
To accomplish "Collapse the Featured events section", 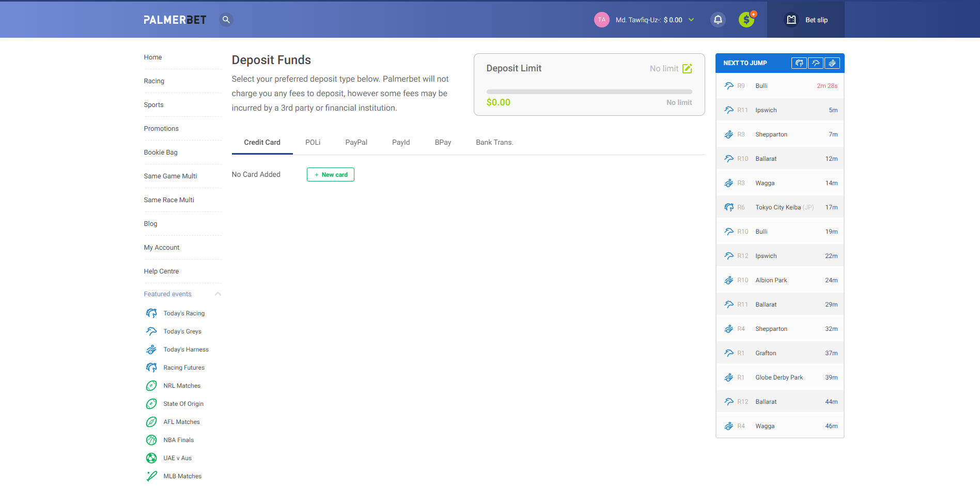I will 217,294.
